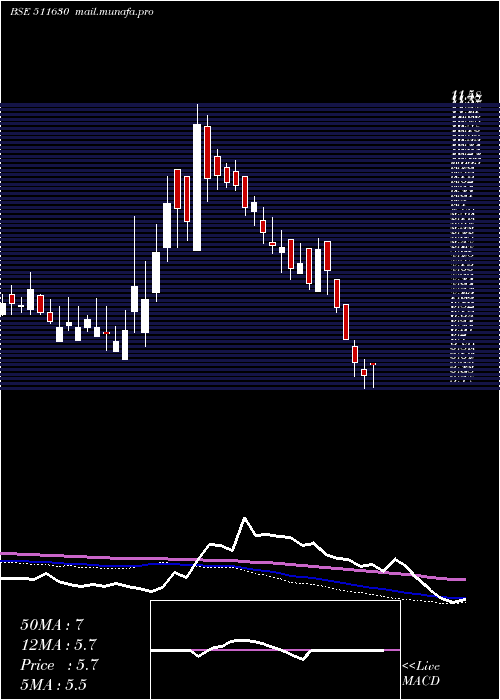Image resolution: width=500 pixels, height=700 pixels.
Task: Click the last candlestick on the chart
Action: 373,375
